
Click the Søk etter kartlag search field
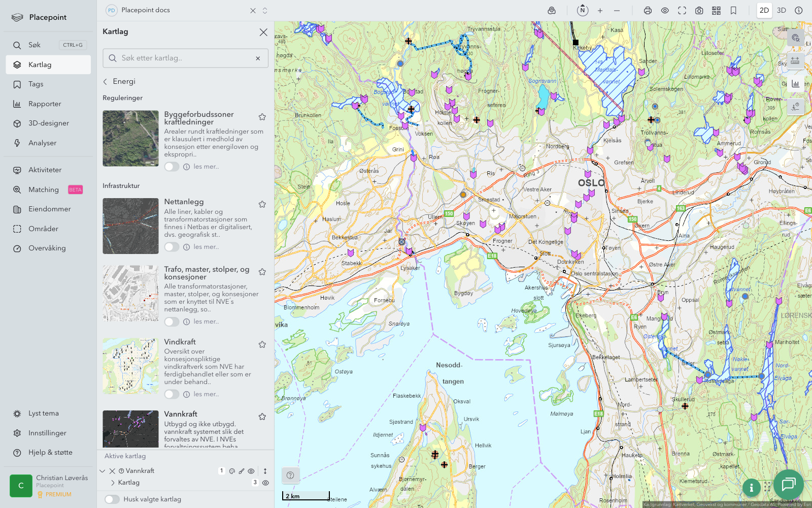tap(185, 58)
